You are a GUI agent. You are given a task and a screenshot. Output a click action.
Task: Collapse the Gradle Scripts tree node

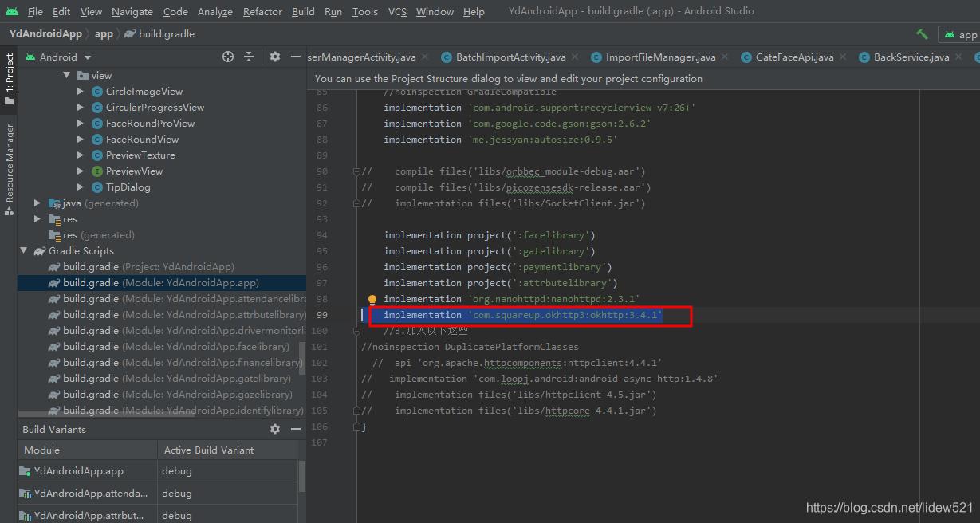[x=24, y=251]
